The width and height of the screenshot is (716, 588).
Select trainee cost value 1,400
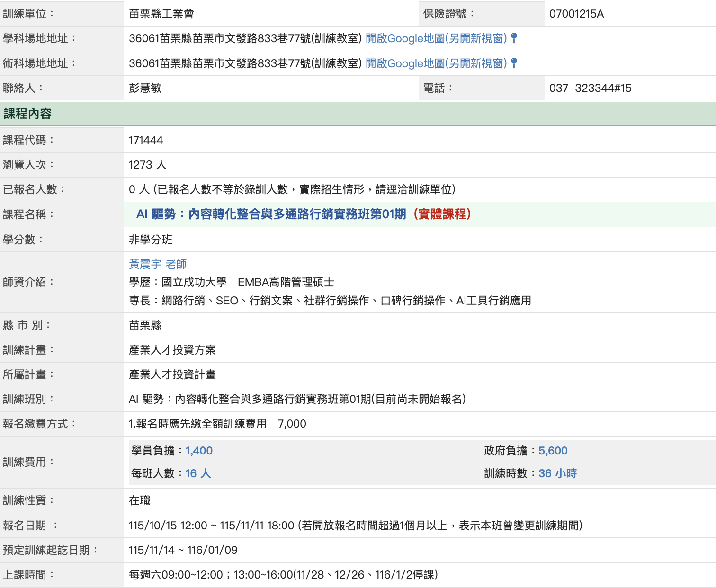199,451
